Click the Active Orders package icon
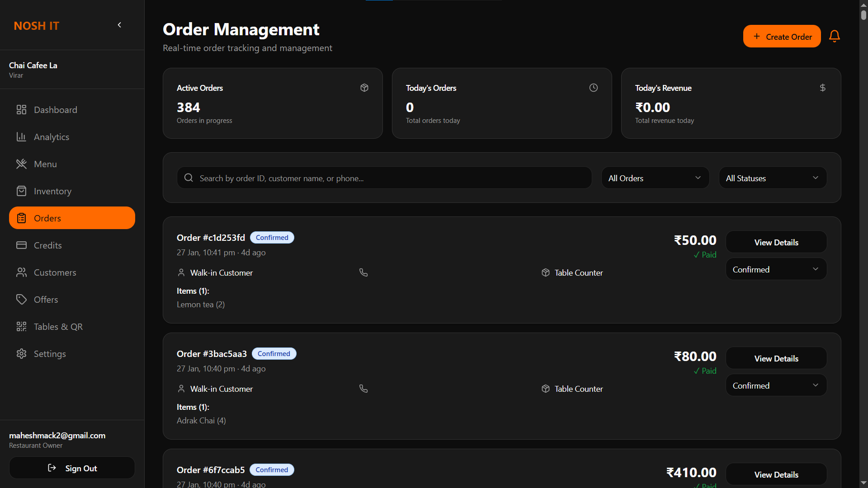868x488 pixels. [x=364, y=88]
